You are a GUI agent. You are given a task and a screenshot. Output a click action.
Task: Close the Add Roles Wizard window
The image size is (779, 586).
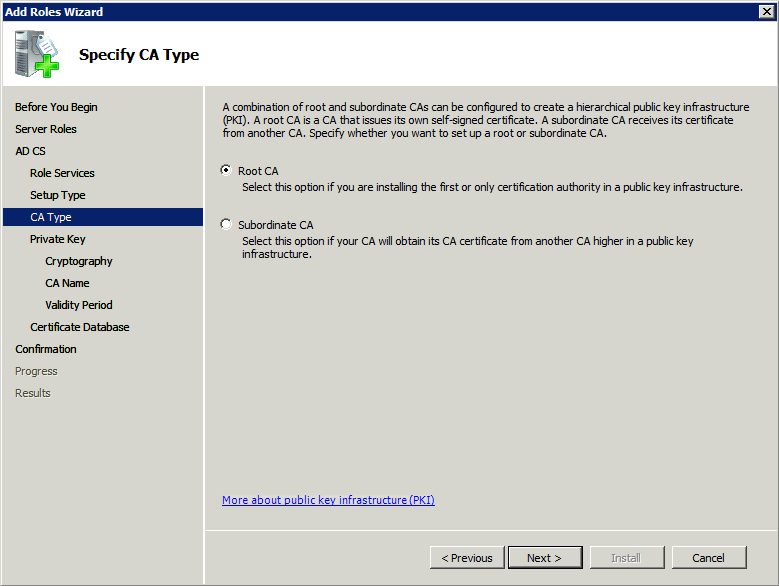coord(767,11)
